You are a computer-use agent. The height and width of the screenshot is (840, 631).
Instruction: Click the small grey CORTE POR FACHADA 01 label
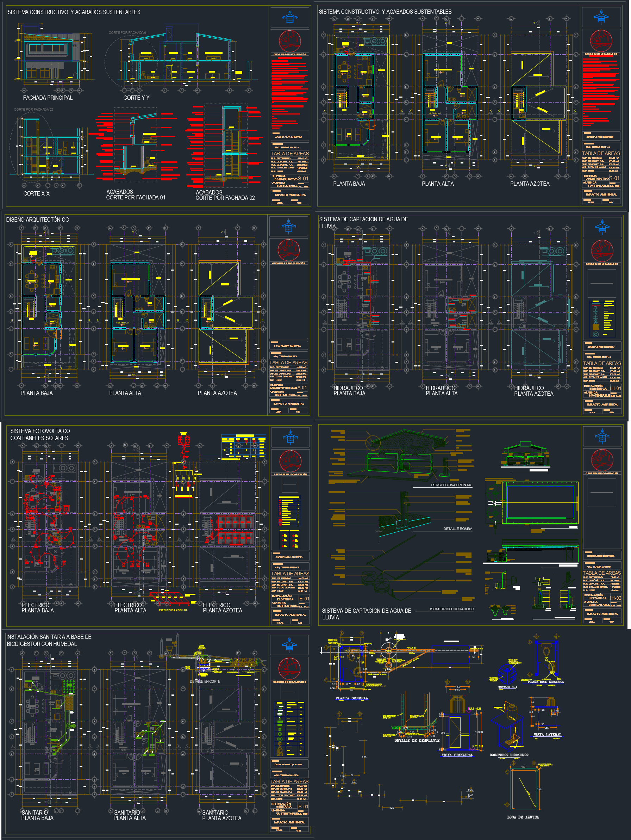click(128, 33)
